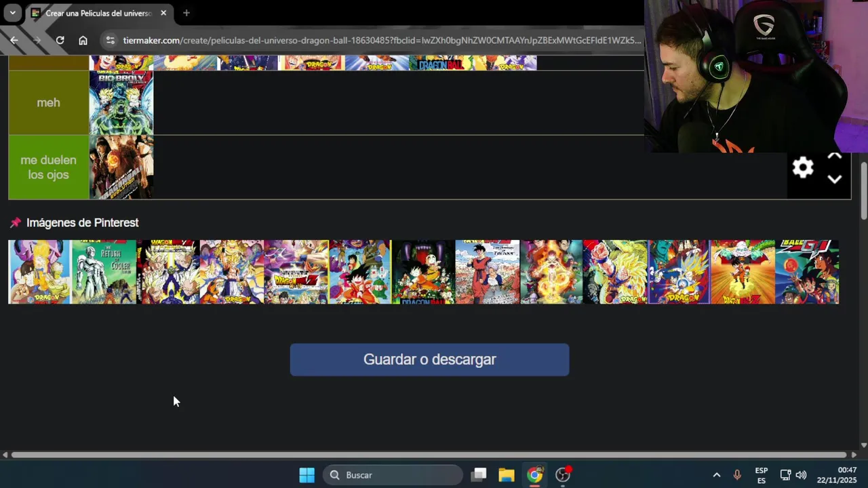This screenshot has width=868, height=488.
Task: View site information icon in address bar
Action: click(x=111, y=40)
